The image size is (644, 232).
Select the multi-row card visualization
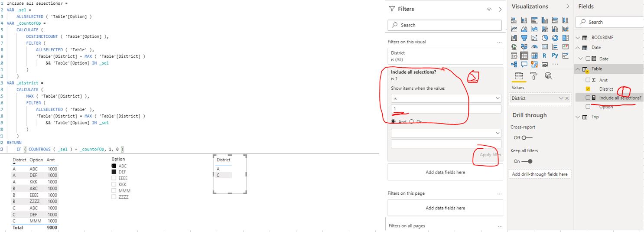click(x=555, y=46)
